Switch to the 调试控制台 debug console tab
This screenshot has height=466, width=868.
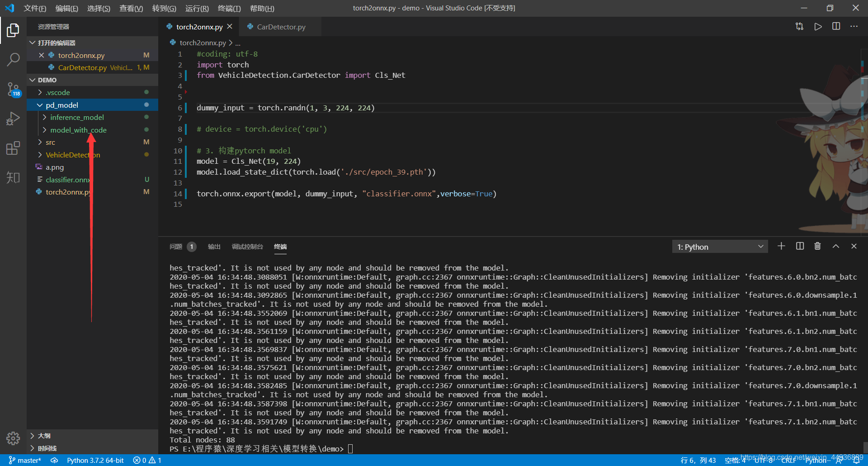(247, 247)
